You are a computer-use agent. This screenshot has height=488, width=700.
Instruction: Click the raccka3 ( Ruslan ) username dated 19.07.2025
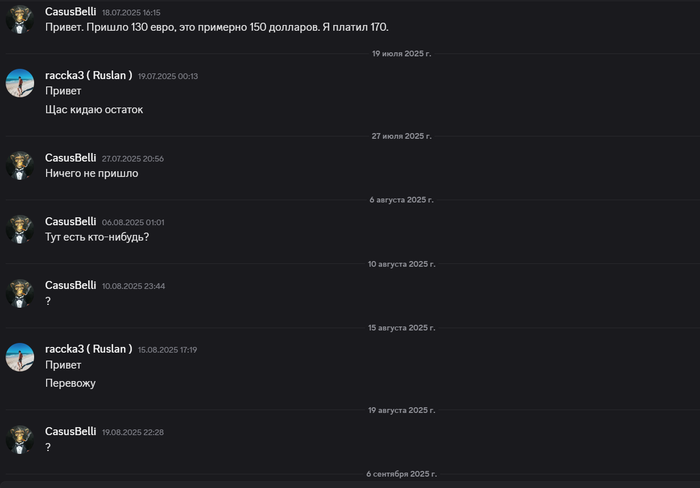pyautogui.click(x=88, y=75)
